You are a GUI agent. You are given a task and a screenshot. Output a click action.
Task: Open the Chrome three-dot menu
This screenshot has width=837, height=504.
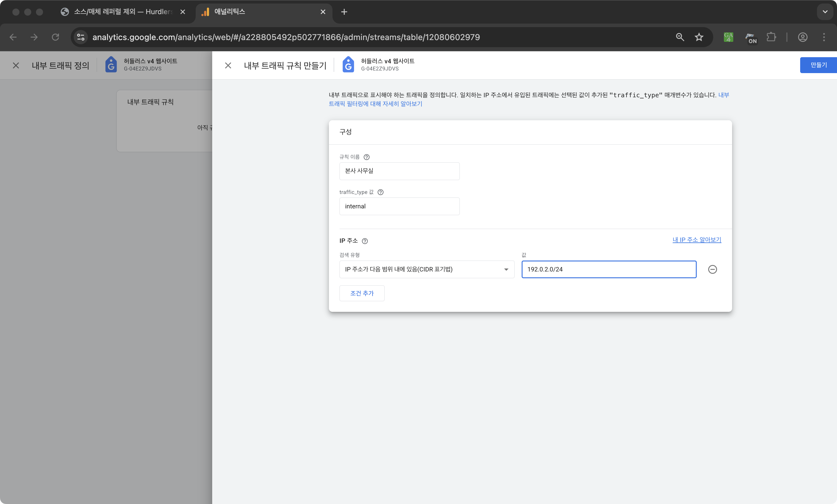(x=824, y=37)
